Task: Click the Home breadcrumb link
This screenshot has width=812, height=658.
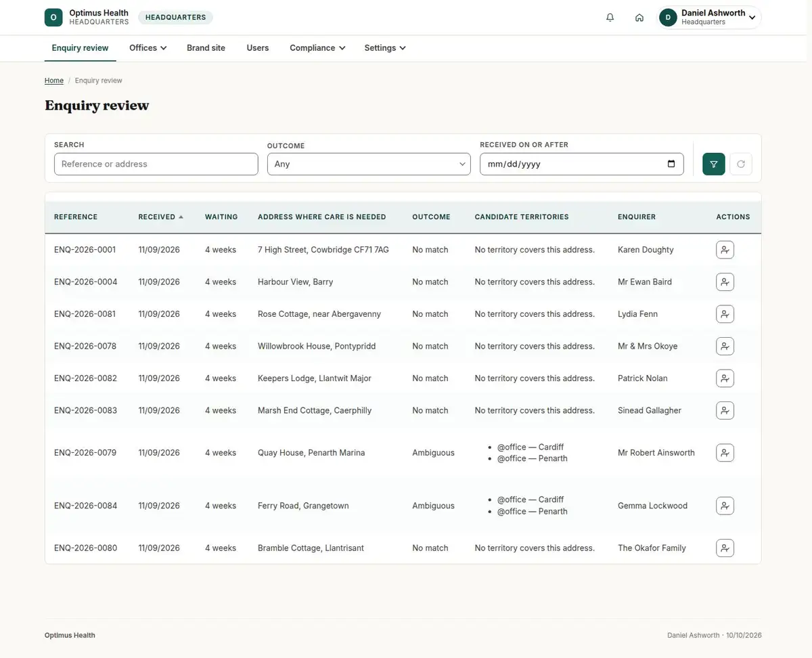Action: 54,81
